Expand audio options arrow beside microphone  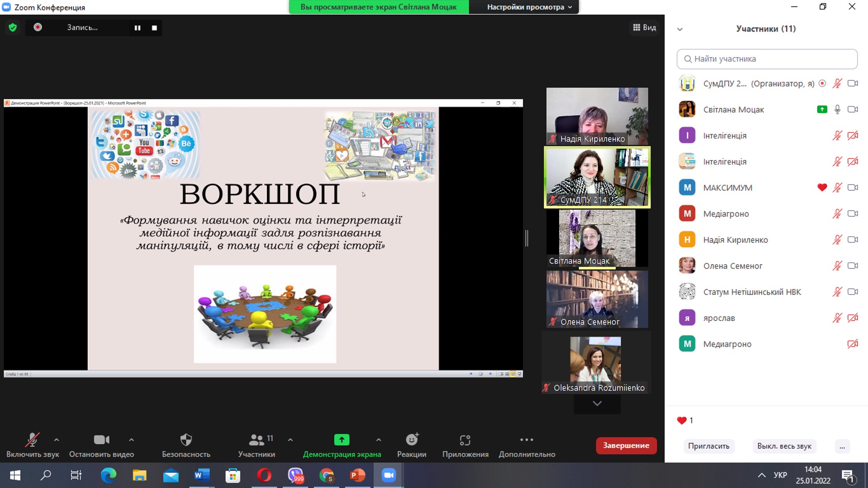pos(56,440)
